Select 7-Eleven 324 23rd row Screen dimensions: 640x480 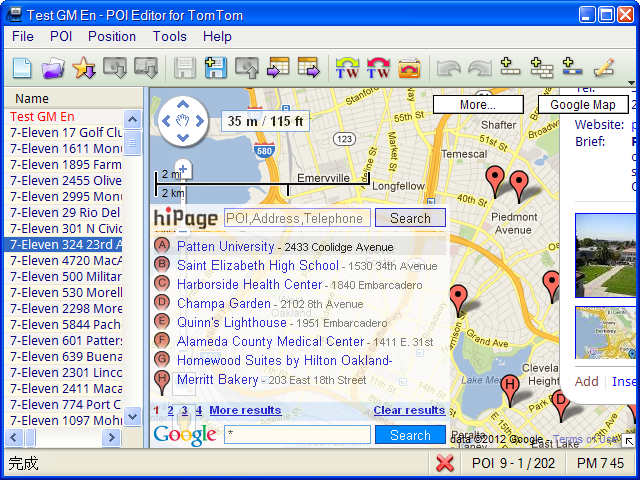click(x=63, y=244)
